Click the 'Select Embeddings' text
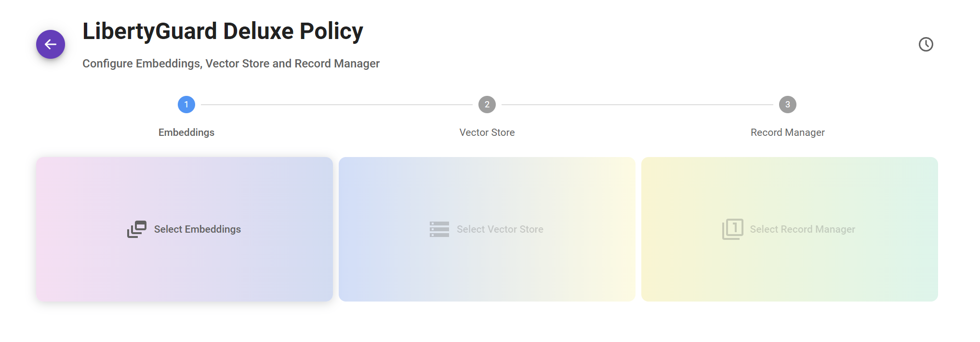980x342 pixels. (198, 229)
